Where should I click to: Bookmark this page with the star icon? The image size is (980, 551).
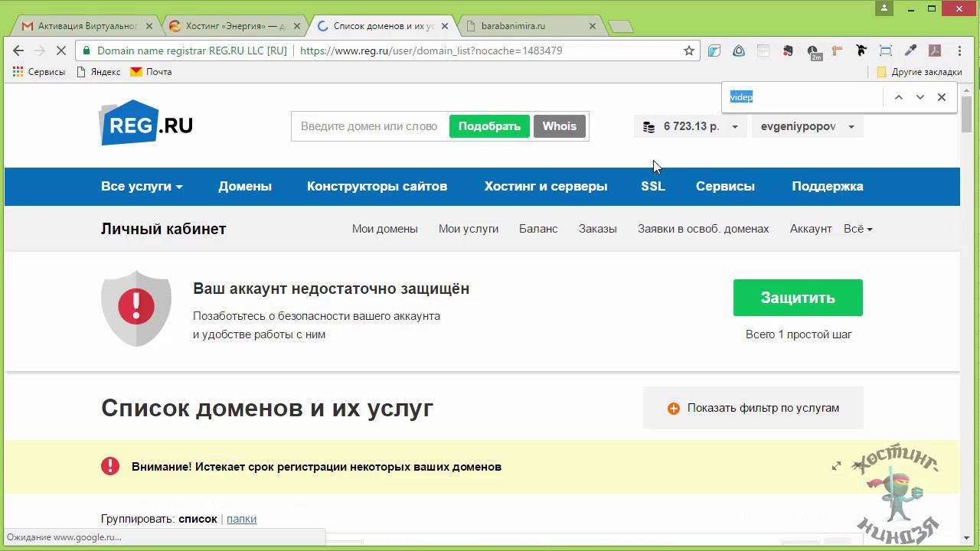[689, 51]
